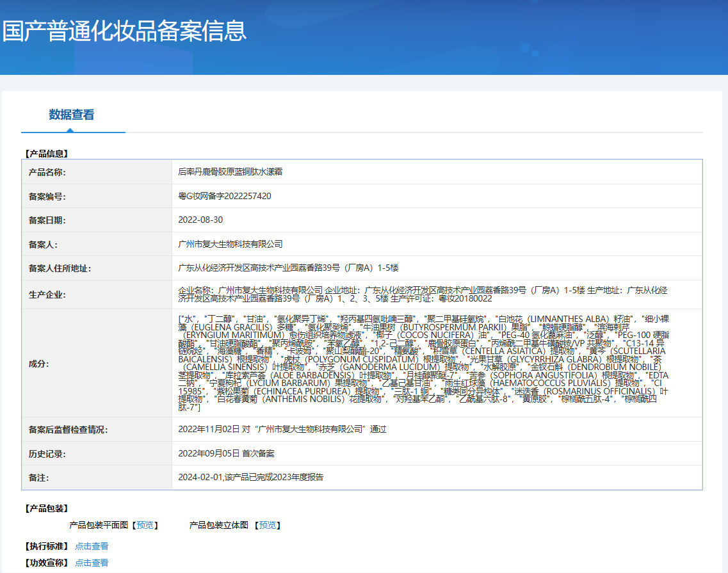Click the 成分 row label cell
Viewport: 728px width, 573px height.
click(97, 364)
